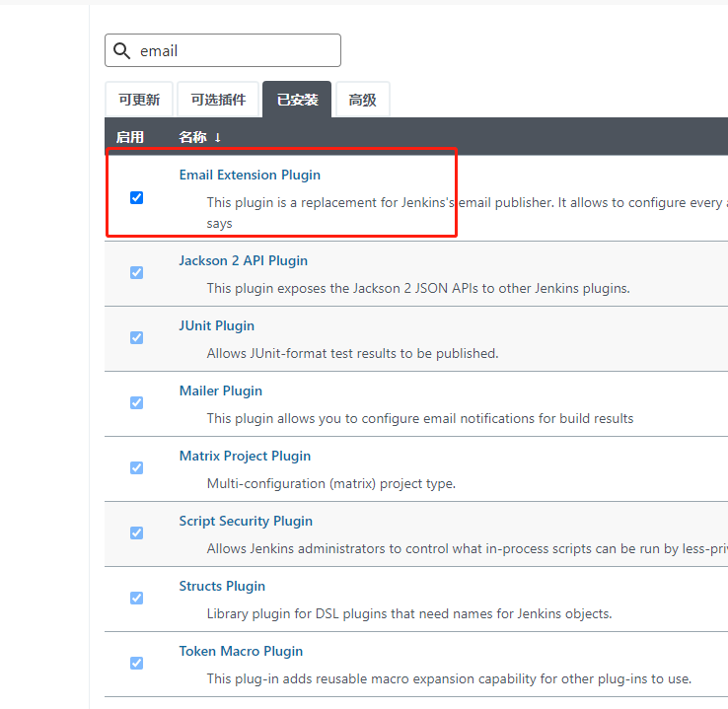Open the JUnit Plugin link
The height and width of the screenshot is (709, 728).
click(217, 325)
